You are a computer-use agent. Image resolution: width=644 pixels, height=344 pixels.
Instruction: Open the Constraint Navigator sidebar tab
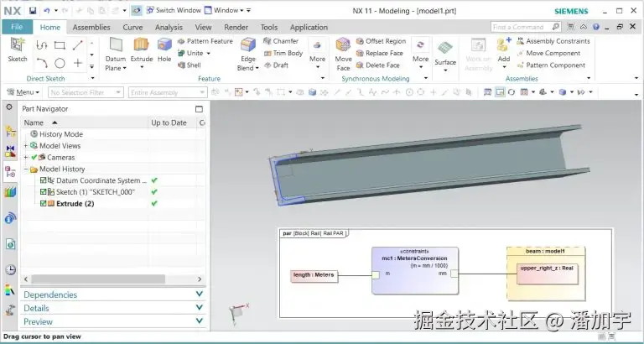[x=10, y=151]
